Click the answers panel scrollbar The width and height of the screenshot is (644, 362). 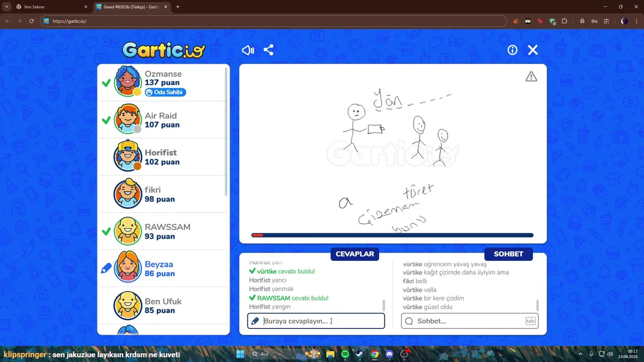coord(384,305)
